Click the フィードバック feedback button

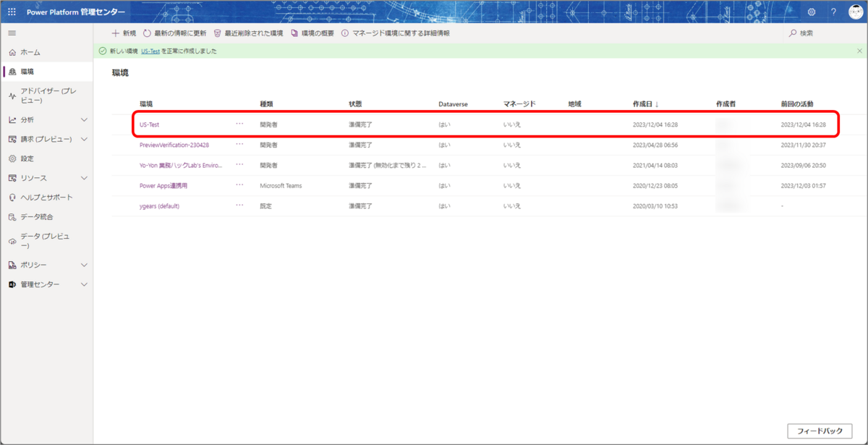pyautogui.click(x=820, y=431)
